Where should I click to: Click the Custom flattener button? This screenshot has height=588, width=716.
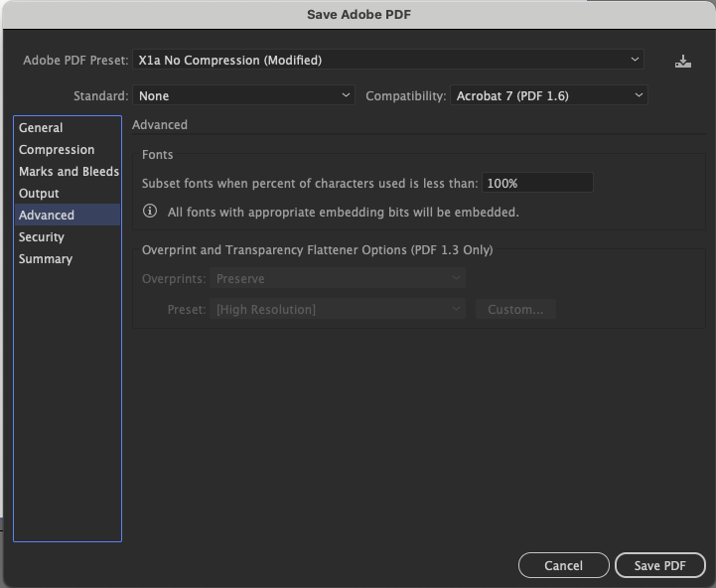[x=515, y=309]
